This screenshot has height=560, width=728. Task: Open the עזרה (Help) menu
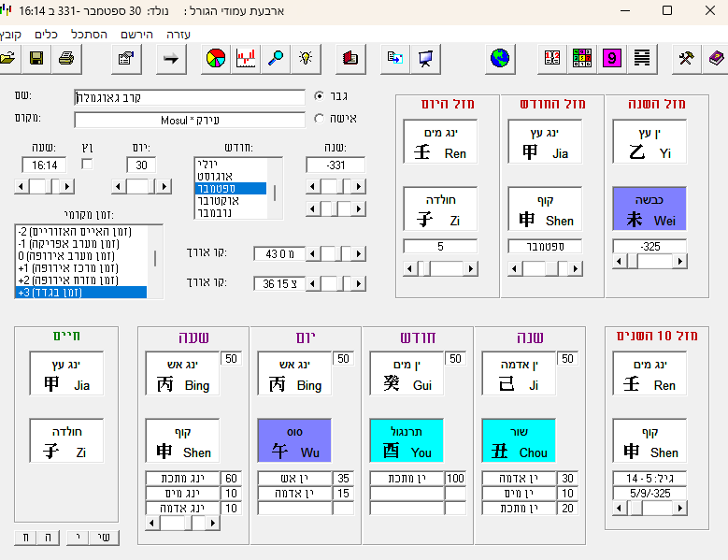tap(178, 34)
